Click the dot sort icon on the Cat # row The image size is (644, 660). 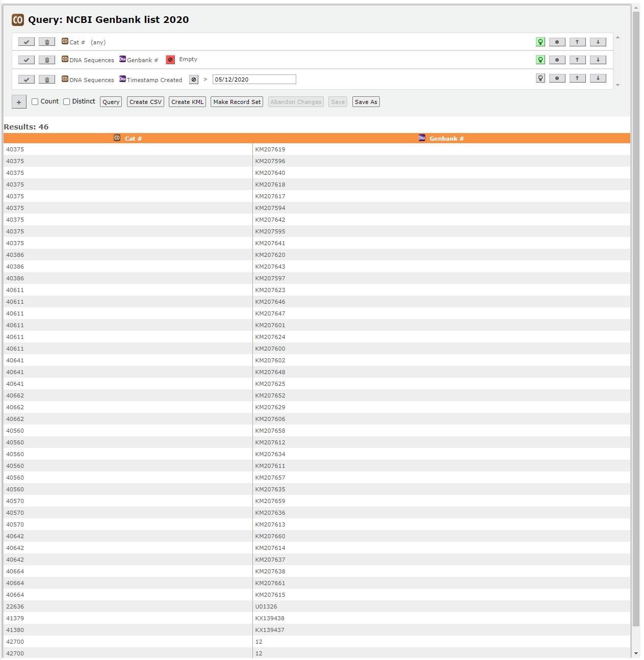coord(557,42)
